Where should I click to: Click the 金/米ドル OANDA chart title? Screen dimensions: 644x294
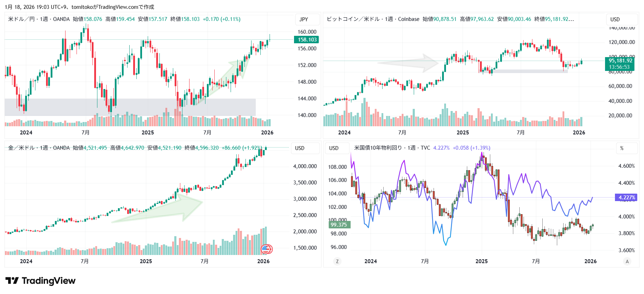pos(39,148)
